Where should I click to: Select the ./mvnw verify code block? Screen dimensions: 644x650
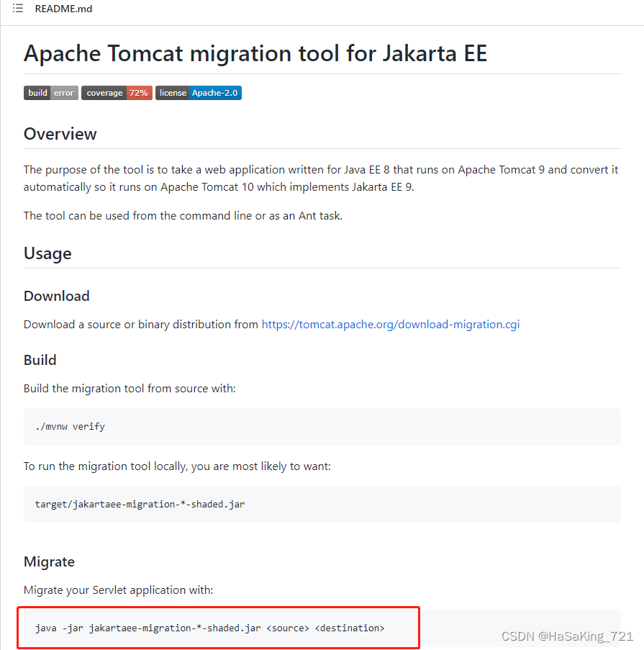[x=70, y=426]
